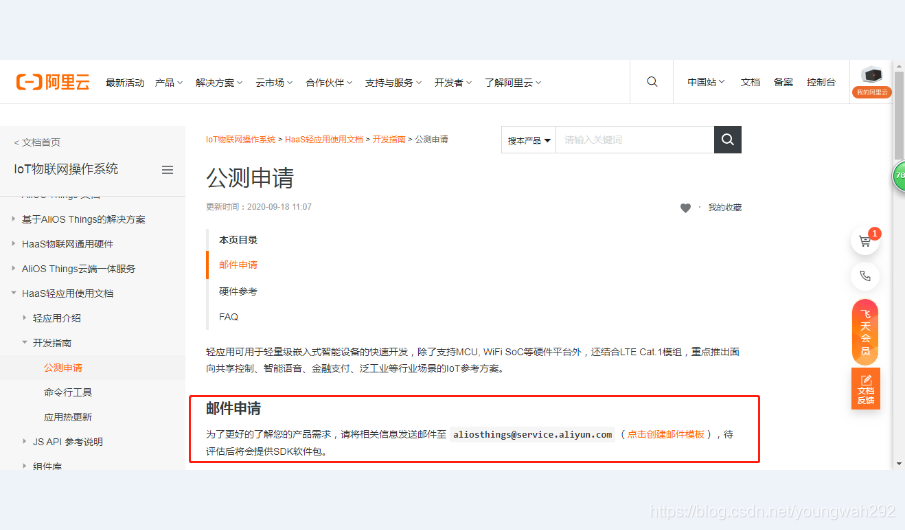Click the aliosthings@service.aliyun.com email address
The image size is (905, 530).
[x=532, y=434]
